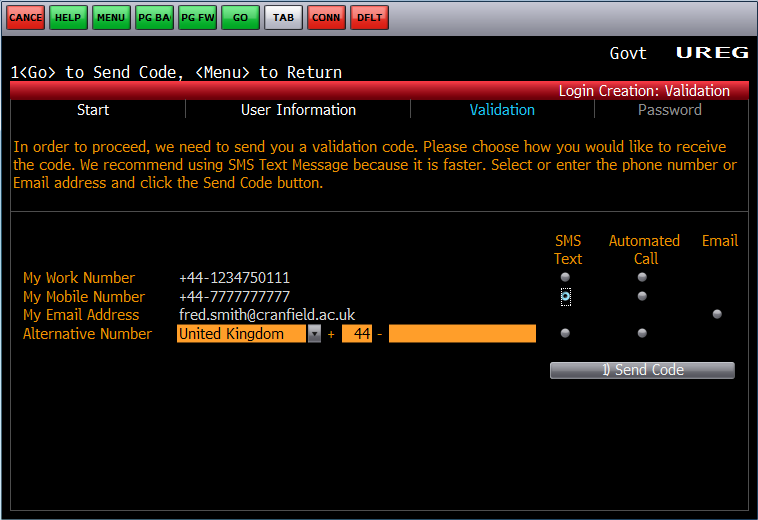Click the white TAB key
The width and height of the screenshot is (758, 520).
[x=283, y=18]
